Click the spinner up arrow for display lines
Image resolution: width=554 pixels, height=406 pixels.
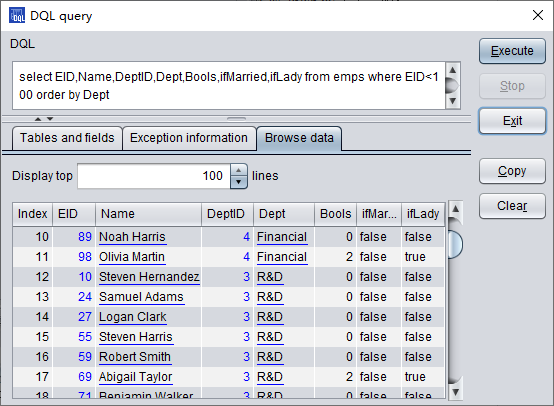pos(239,171)
